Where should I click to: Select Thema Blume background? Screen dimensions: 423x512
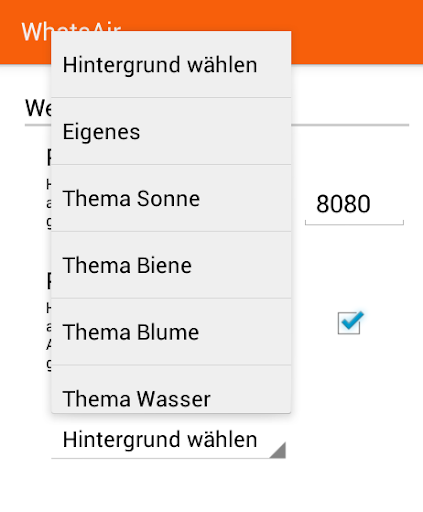pyautogui.click(x=171, y=332)
